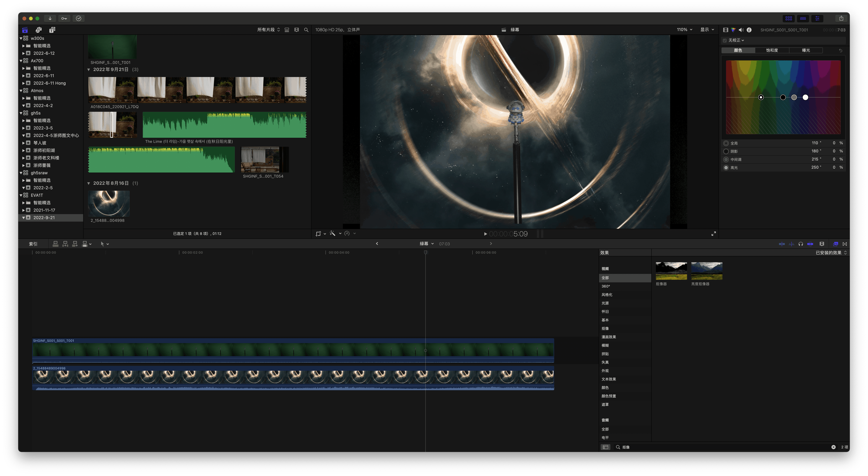Clear the effects search field
This screenshot has width=868, height=476.
pos(833,447)
